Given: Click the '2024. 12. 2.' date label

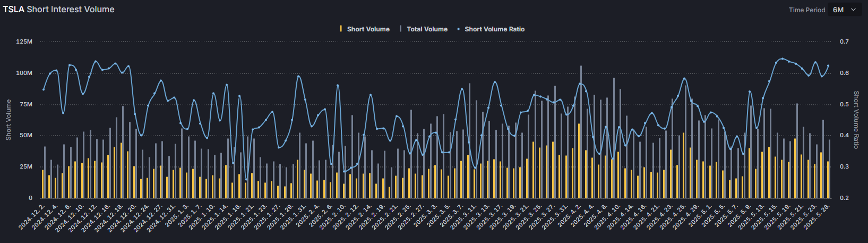Looking at the screenshot, I should (x=32, y=216).
